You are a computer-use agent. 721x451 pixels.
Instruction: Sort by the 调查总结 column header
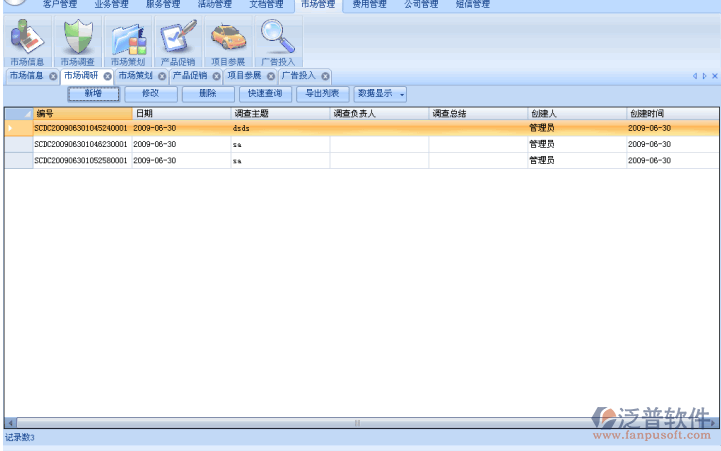(478, 114)
